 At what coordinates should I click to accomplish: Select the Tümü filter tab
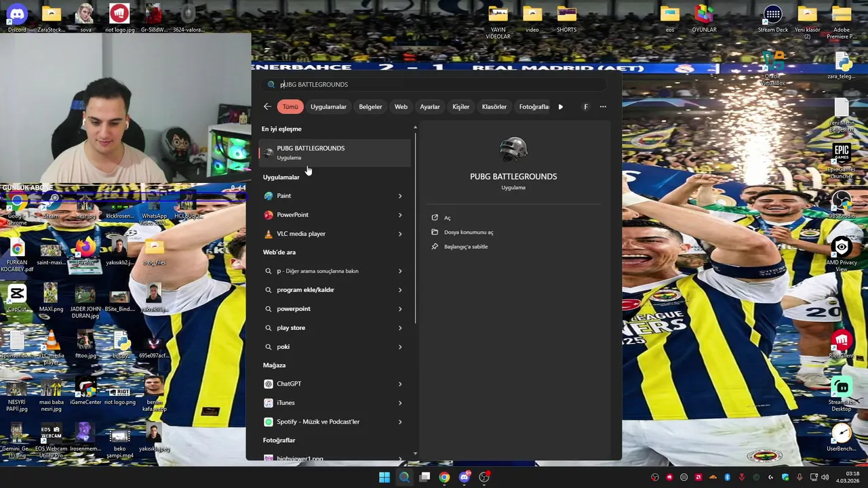pyautogui.click(x=290, y=106)
